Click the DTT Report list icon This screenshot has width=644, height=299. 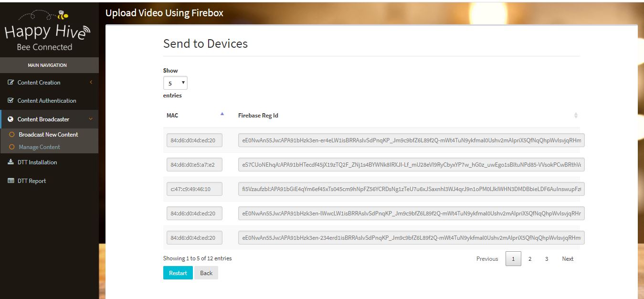[x=11, y=181]
